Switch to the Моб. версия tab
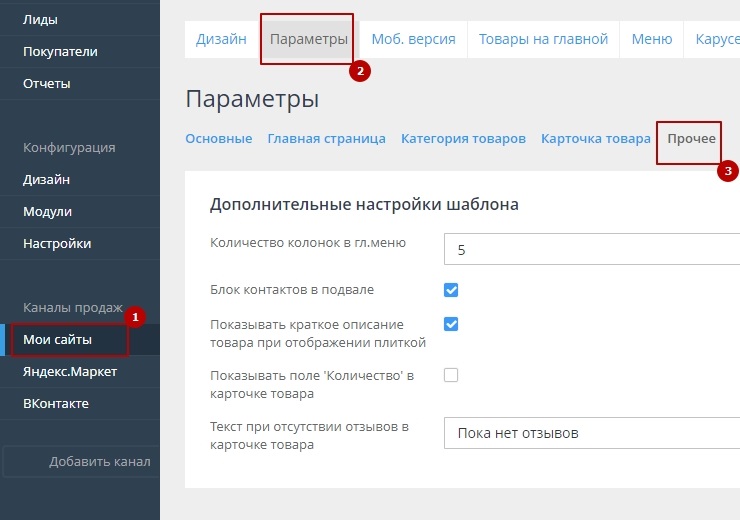The height and width of the screenshot is (520, 740). pyautogui.click(x=413, y=39)
